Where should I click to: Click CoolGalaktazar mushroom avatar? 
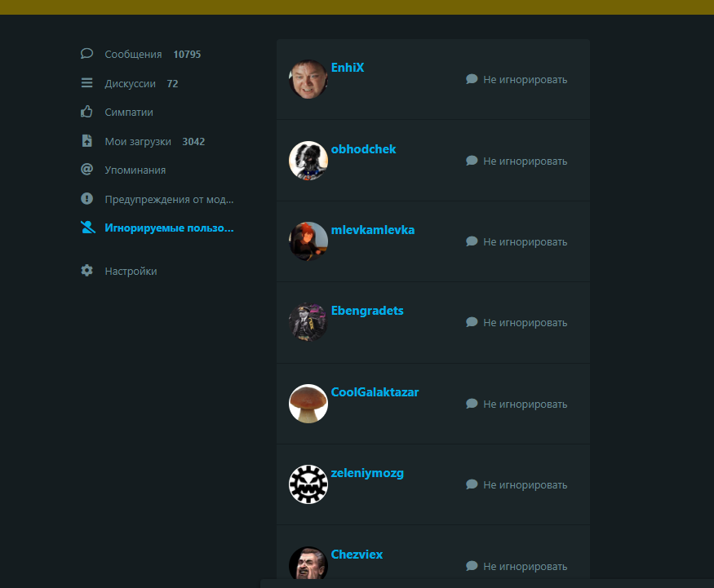pos(308,404)
